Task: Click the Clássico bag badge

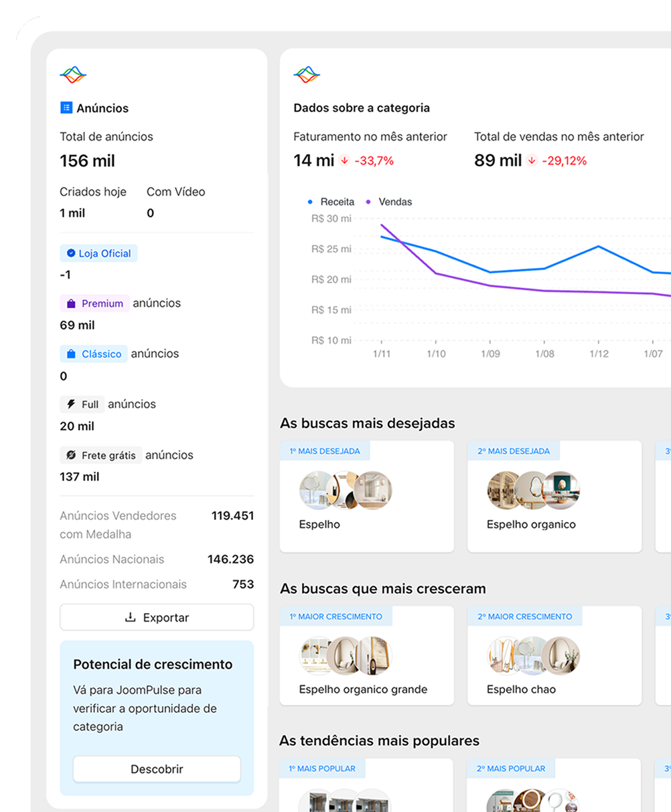Action: 94,354
